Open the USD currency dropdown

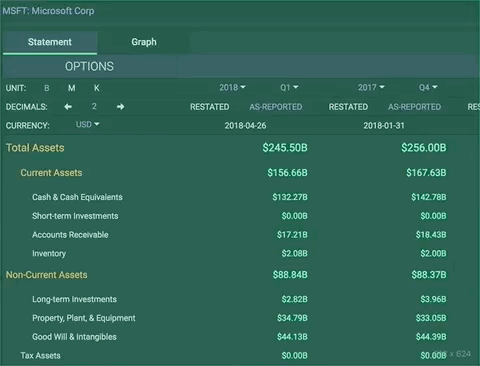(x=87, y=124)
